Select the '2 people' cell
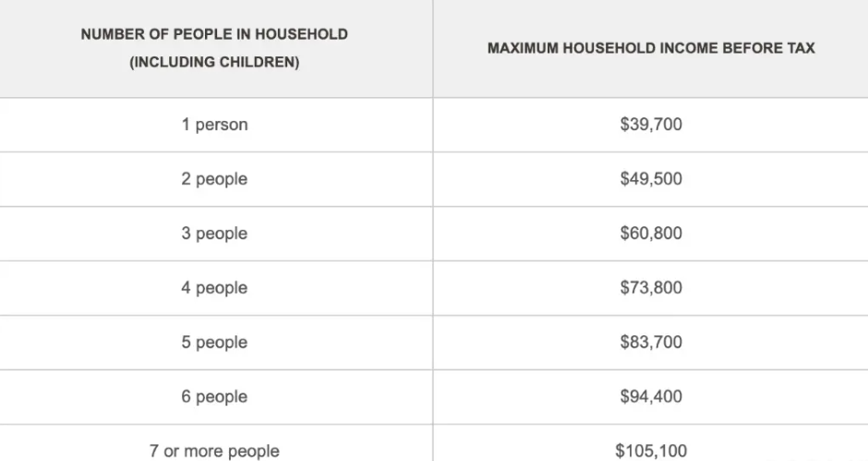The image size is (868, 461). 214,179
